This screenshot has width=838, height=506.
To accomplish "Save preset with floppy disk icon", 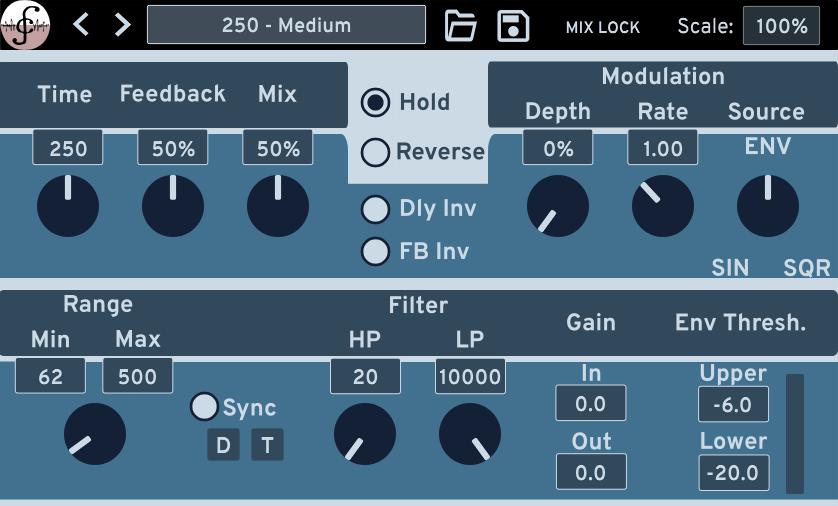I will (513, 26).
